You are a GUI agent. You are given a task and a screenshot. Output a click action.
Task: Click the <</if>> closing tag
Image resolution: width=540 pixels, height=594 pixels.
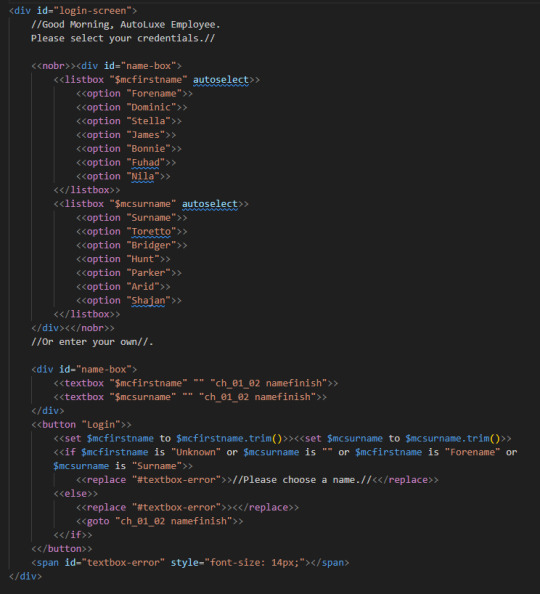(x=73, y=535)
